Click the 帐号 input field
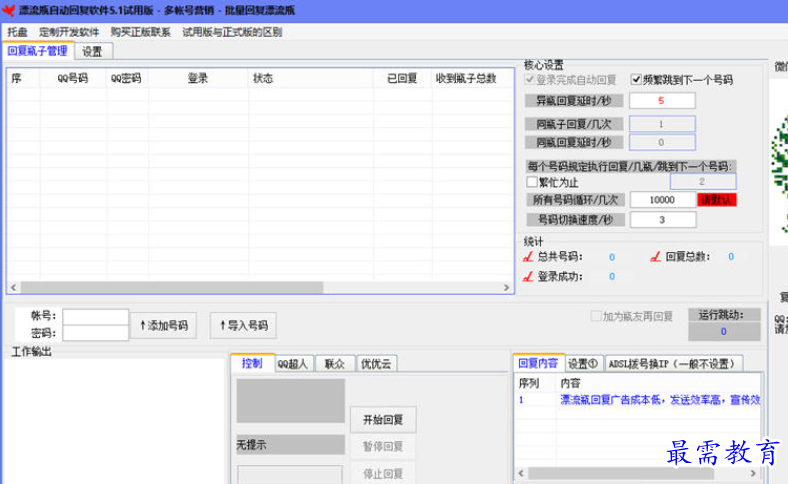 coord(95,317)
